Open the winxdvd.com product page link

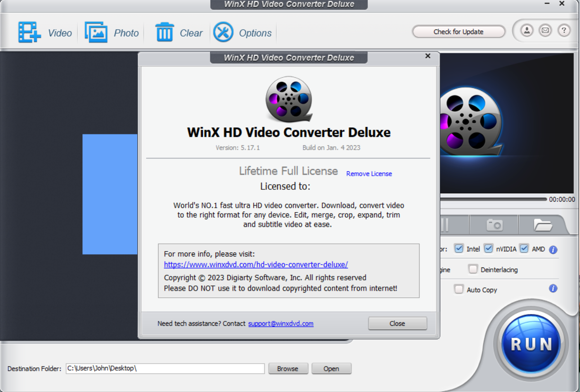point(256,265)
